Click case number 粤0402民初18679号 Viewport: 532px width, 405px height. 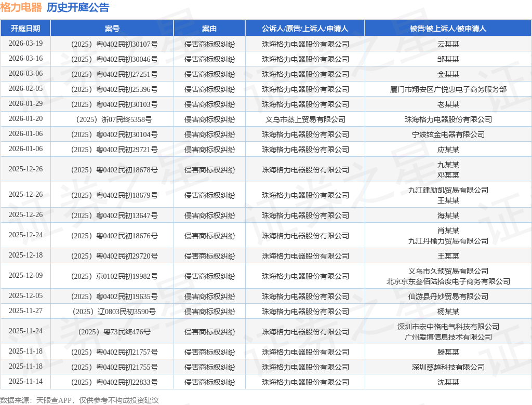tap(114, 195)
